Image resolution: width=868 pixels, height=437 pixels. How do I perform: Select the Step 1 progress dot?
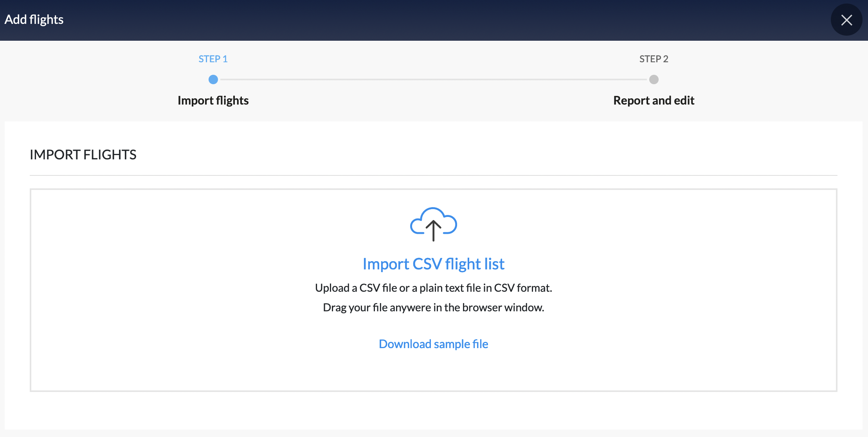tap(213, 79)
